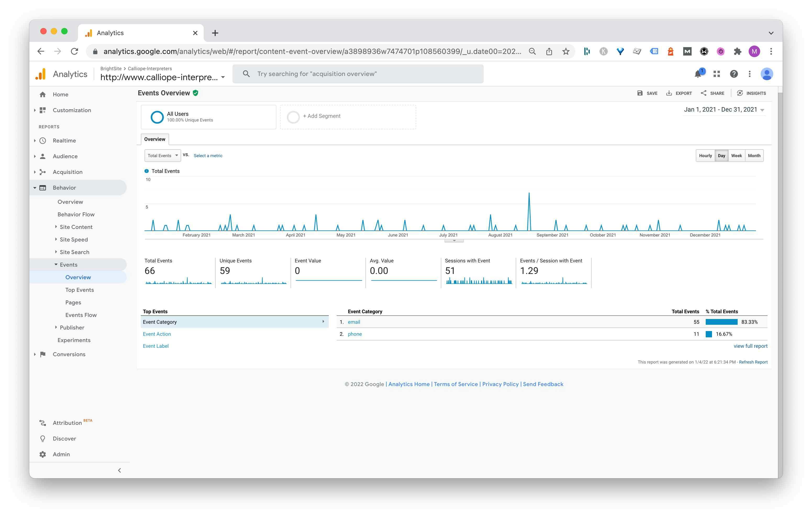Viewport: 812px width, 517px height.
Task: Click the Export download icon
Action: 669,93
